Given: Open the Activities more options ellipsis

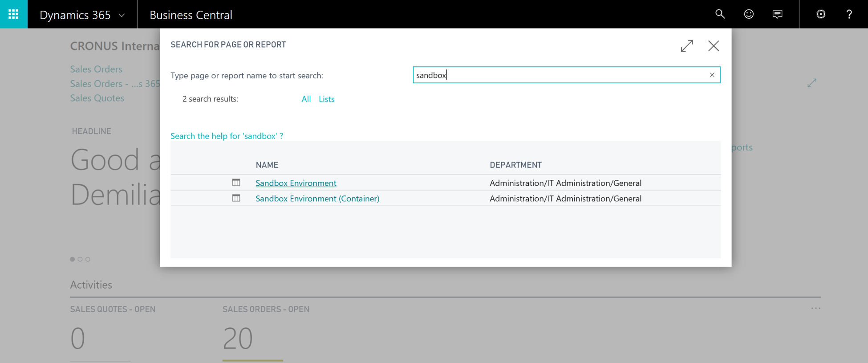Looking at the screenshot, I should pos(815,308).
